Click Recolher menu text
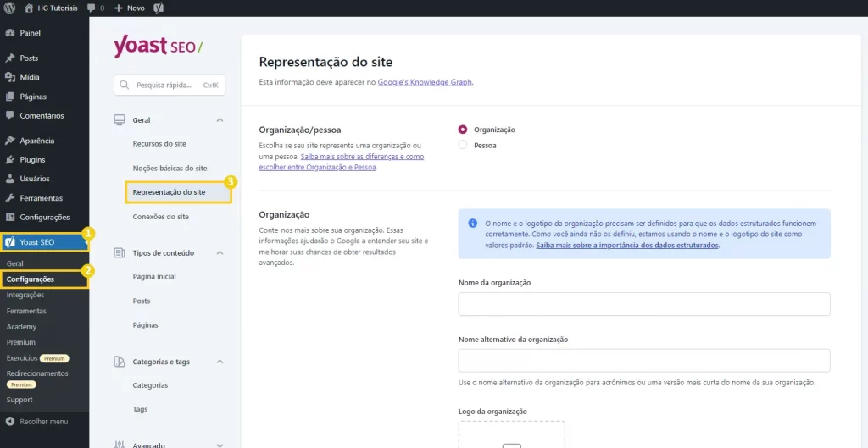 pos(44,422)
